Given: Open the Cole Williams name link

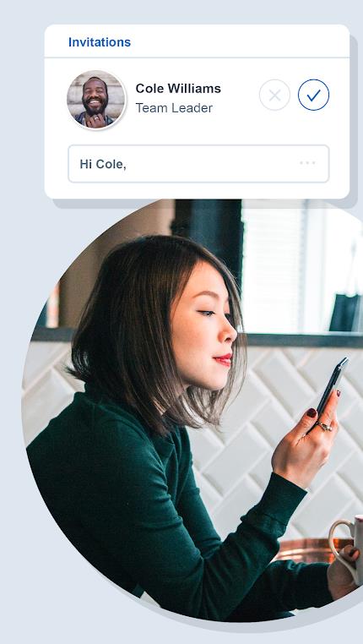Looking at the screenshot, I should point(178,88).
